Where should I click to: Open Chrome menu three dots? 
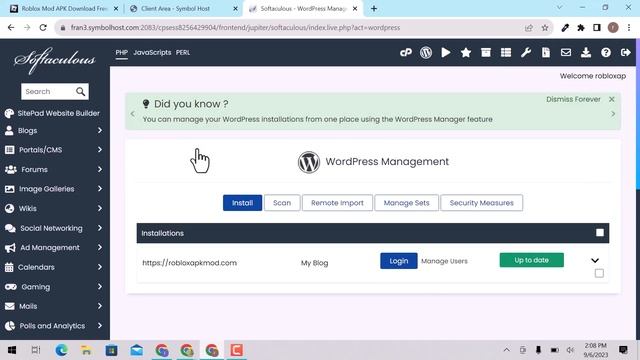click(629, 28)
